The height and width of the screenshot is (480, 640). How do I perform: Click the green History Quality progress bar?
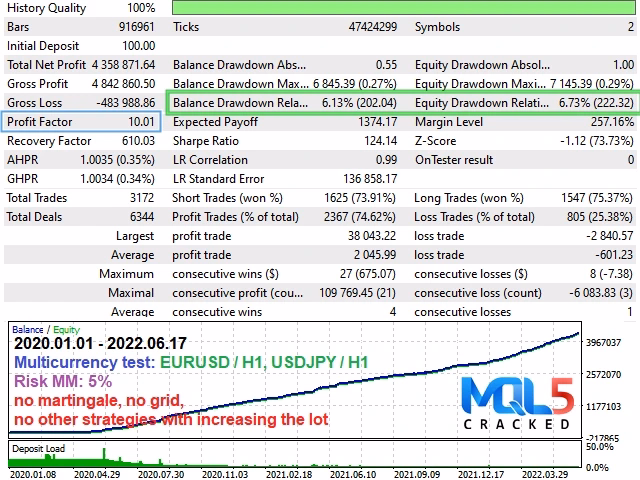click(x=405, y=8)
